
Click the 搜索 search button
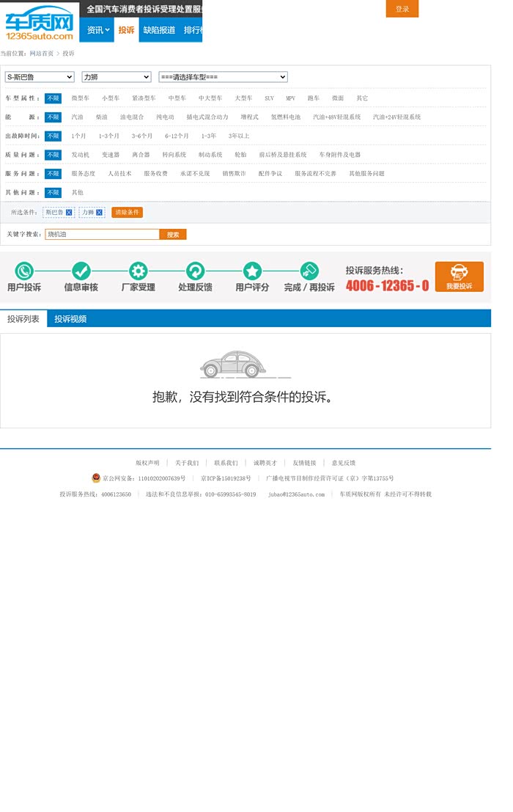[x=173, y=235]
